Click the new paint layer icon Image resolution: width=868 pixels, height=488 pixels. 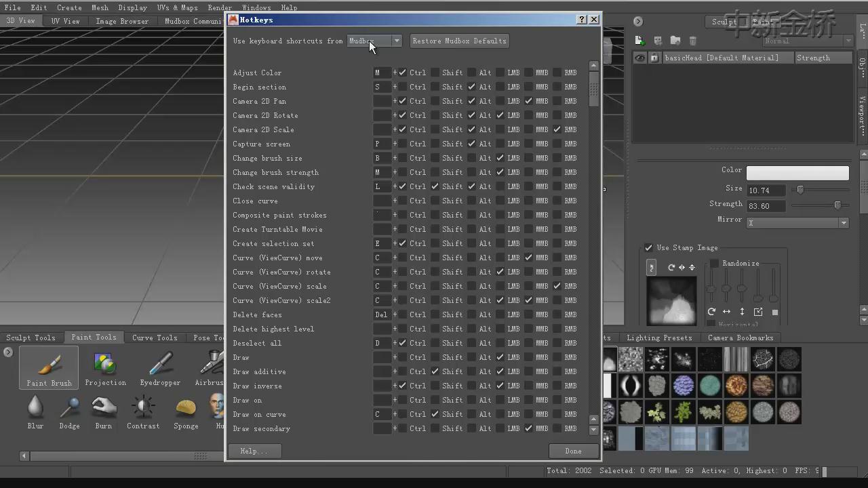[x=639, y=41]
